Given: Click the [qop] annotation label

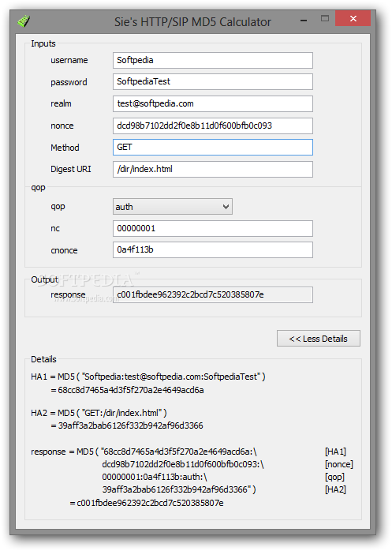Looking at the screenshot, I should tap(334, 477).
